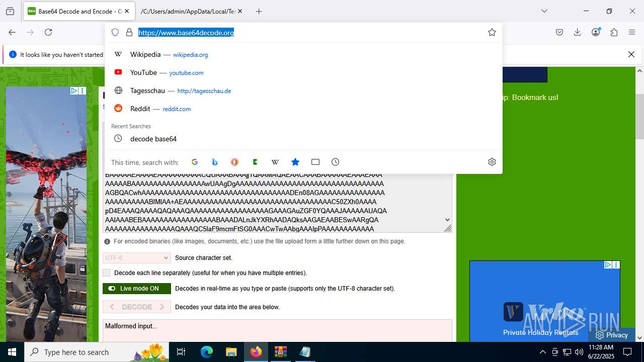Select the Wikipedia suggestion
Viewport: 644px width, 362px height.
click(x=303, y=54)
